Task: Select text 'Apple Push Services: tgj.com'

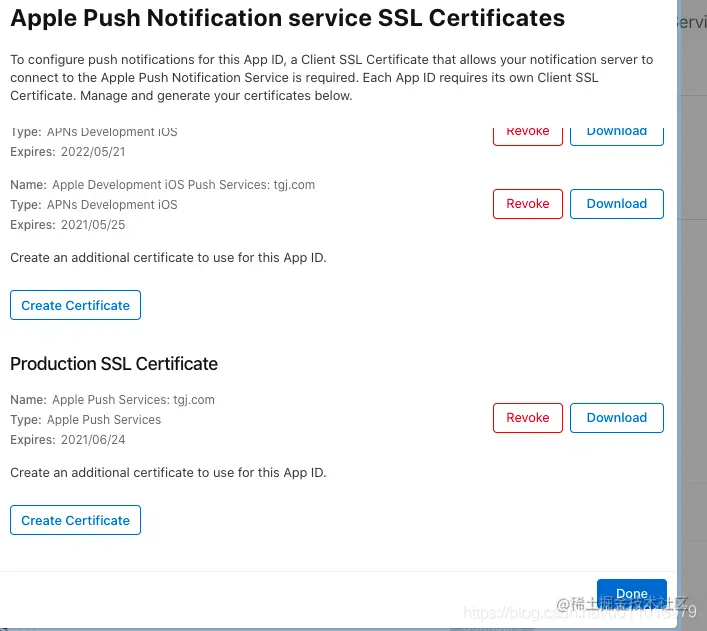Action: click(x=133, y=400)
